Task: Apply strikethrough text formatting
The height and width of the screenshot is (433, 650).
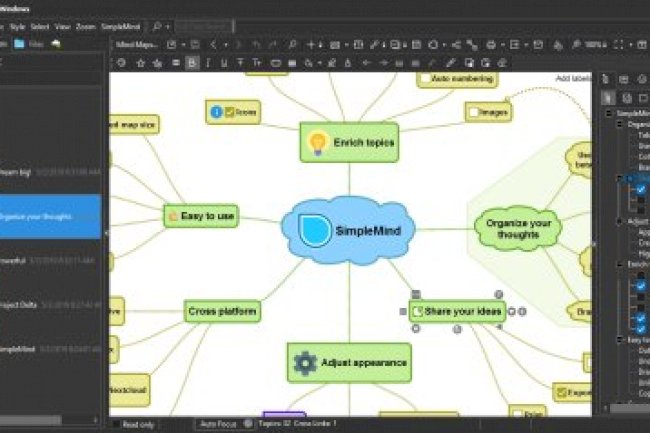Action: (240, 63)
